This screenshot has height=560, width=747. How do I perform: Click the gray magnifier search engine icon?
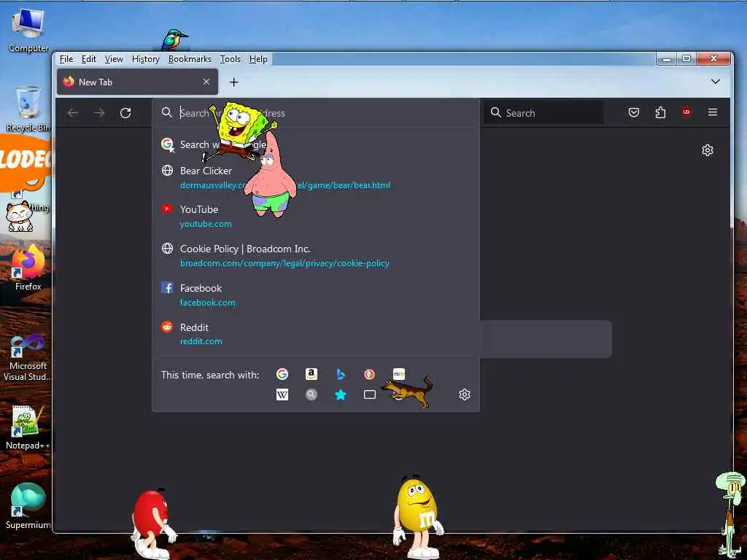pyautogui.click(x=311, y=394)
